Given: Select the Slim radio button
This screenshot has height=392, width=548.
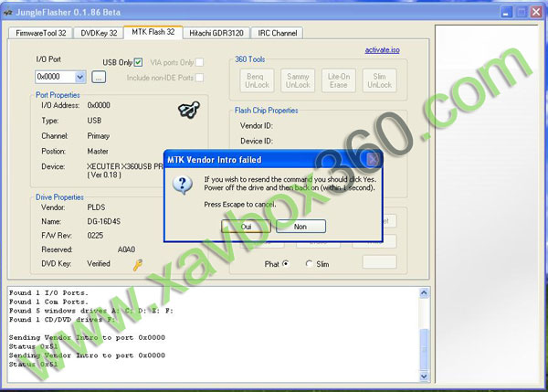Looking at the screenshot, I should 309,264.
